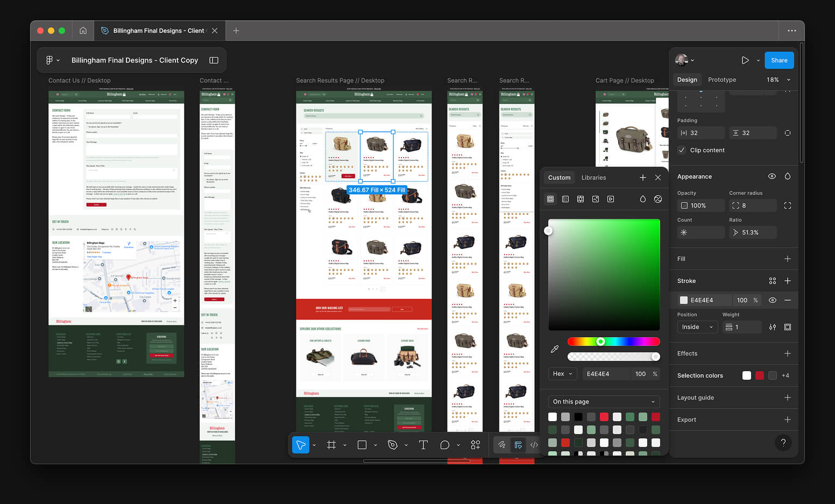This screenshot has height=504, width=835.
Task: Toggle the left sidebar panel
Action: 214,60
